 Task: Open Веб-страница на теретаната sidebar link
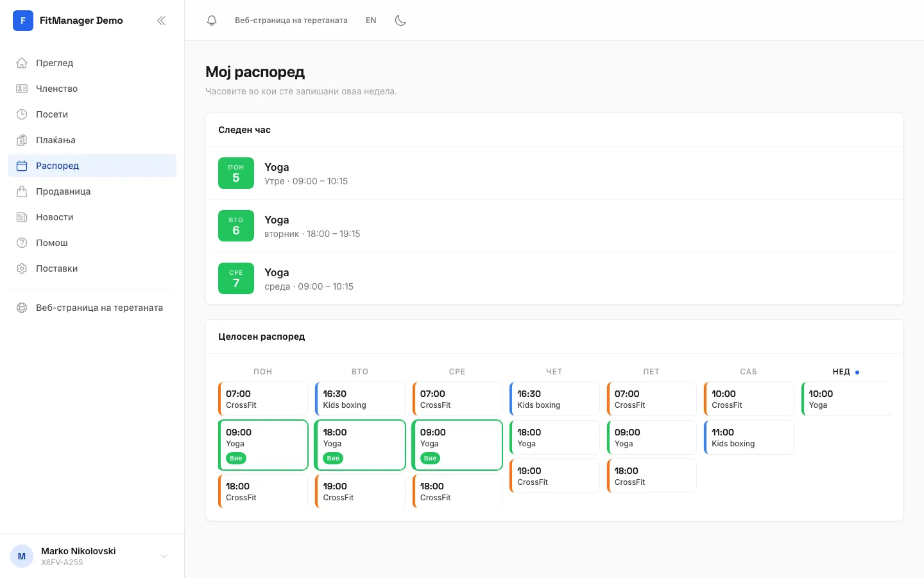[92, 308]
